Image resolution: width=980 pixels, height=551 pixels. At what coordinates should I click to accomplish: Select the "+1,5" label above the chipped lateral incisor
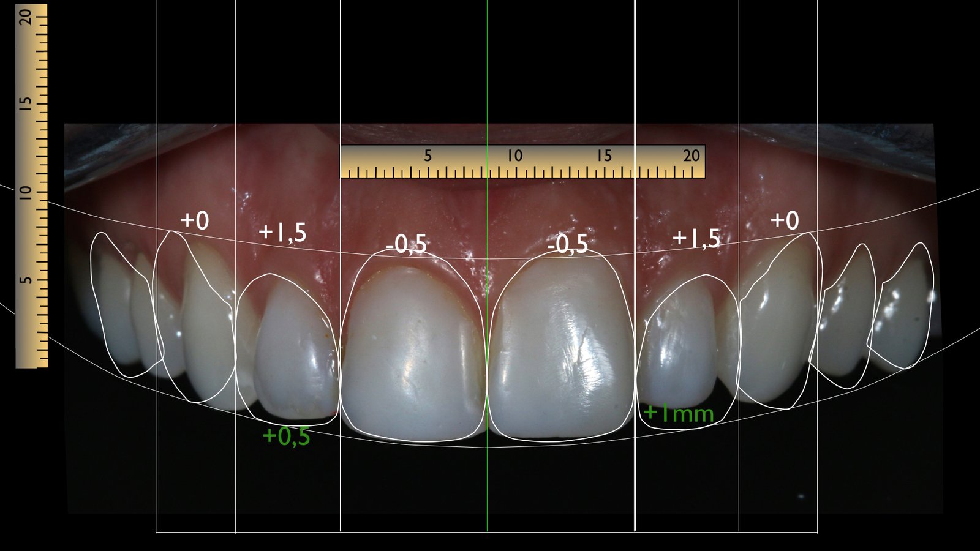pyautogui.click(x=282, y=233)
